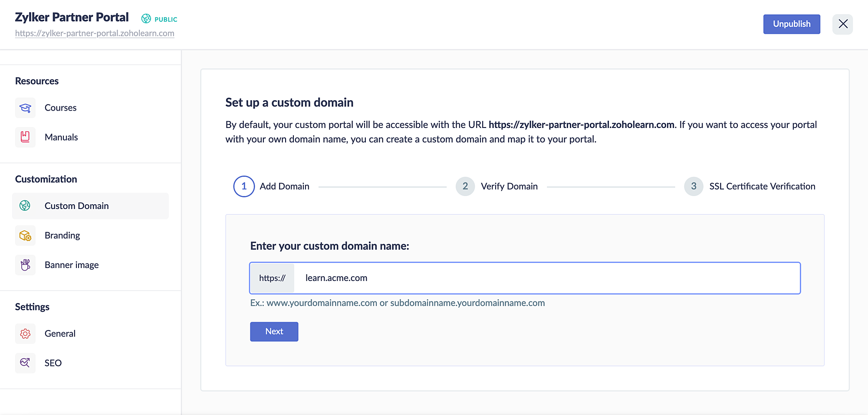Click the SEO icon in sidebar
Image resolution: width=868 pixels, height=415 pixels.
(x=25, y=363)
